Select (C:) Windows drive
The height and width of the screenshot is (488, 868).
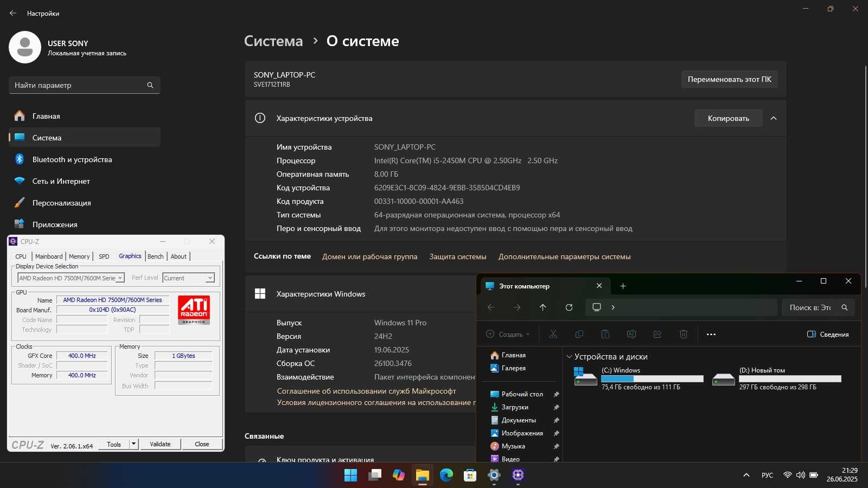(x=639, y=378)
